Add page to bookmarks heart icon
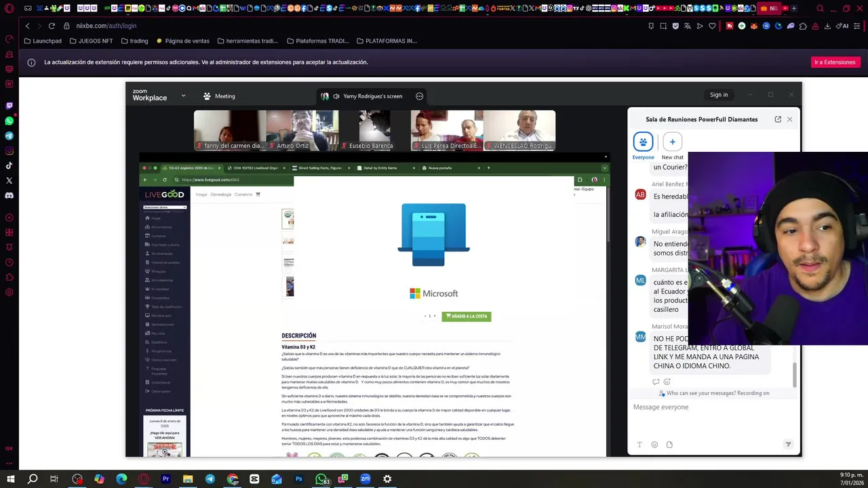Viewport: 868px width, 488px height. (x=712, y=26)
